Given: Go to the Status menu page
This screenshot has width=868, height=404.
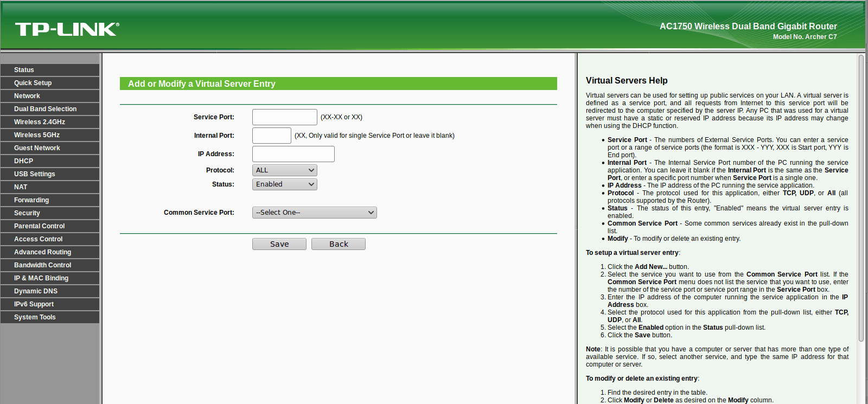Looking at the screenshot, I should pyautogui.click(x=50, y=70).
